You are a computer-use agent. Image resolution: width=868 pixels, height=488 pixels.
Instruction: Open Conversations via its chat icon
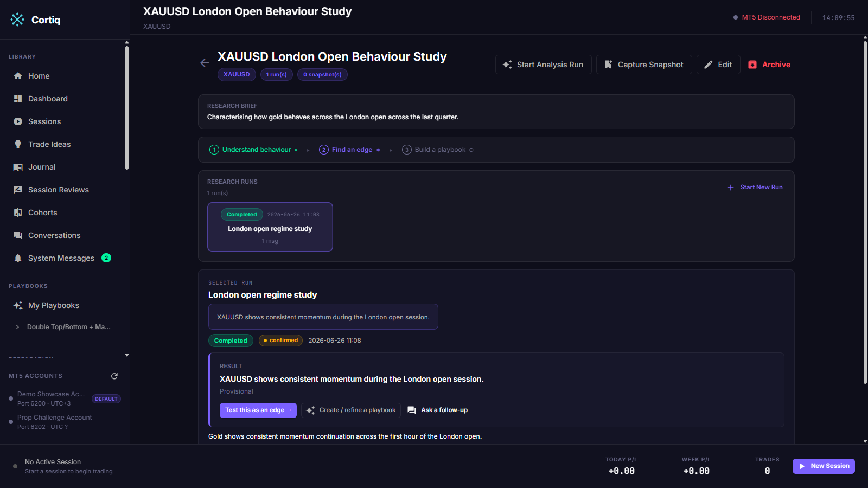point(18,235)
